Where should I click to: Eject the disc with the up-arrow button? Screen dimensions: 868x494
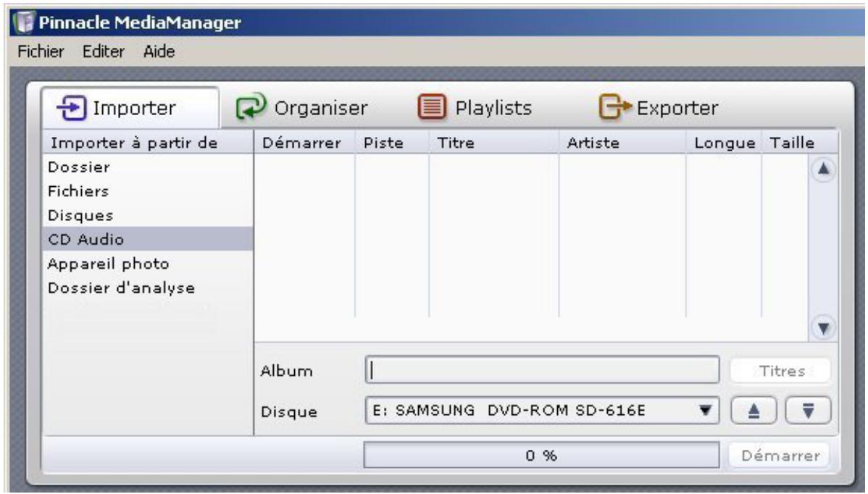click(x=754, y=411)
